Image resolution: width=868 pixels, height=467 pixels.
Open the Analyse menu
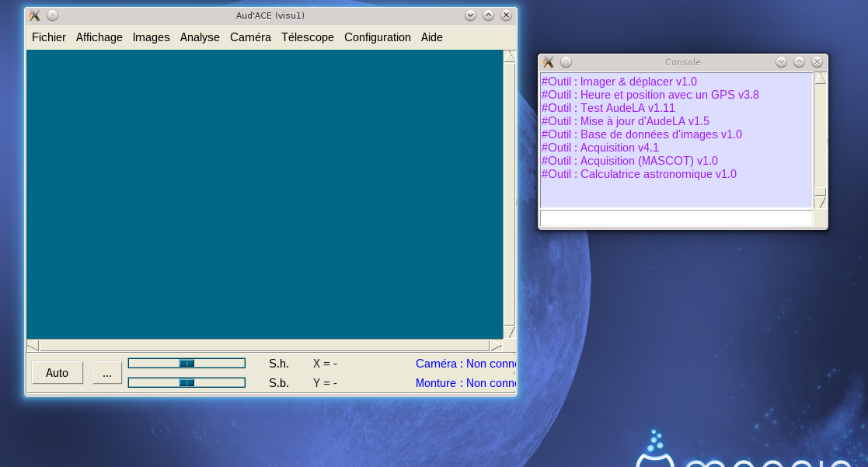coord(200,37)
